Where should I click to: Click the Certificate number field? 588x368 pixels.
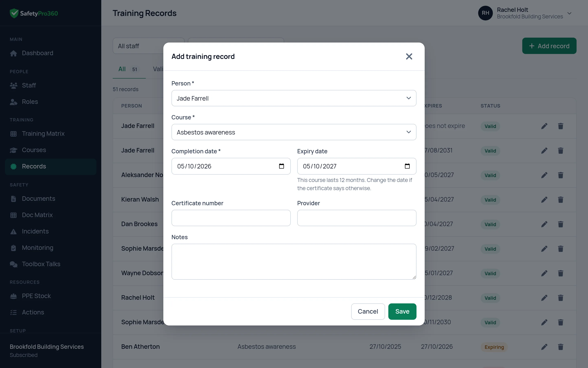click(x=231, y=218)
